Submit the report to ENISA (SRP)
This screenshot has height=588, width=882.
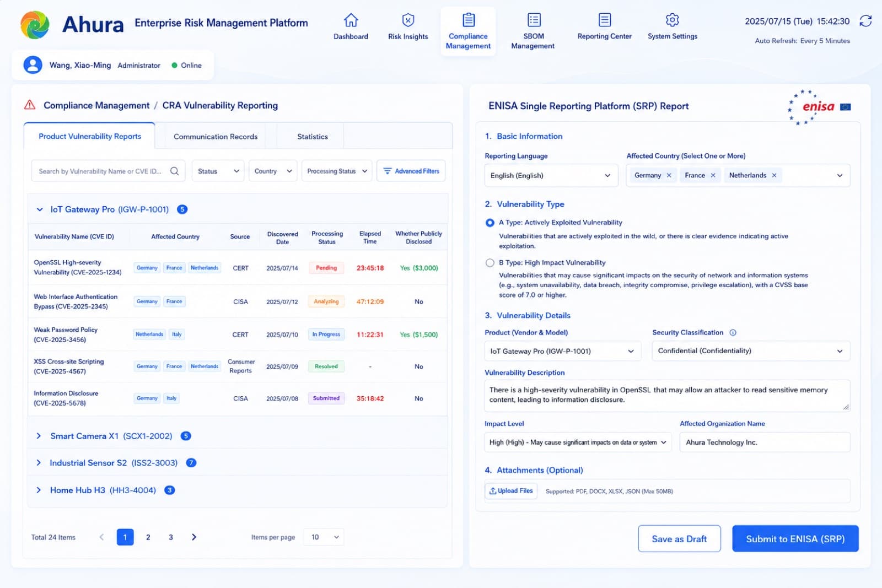(x=795, y=538)
